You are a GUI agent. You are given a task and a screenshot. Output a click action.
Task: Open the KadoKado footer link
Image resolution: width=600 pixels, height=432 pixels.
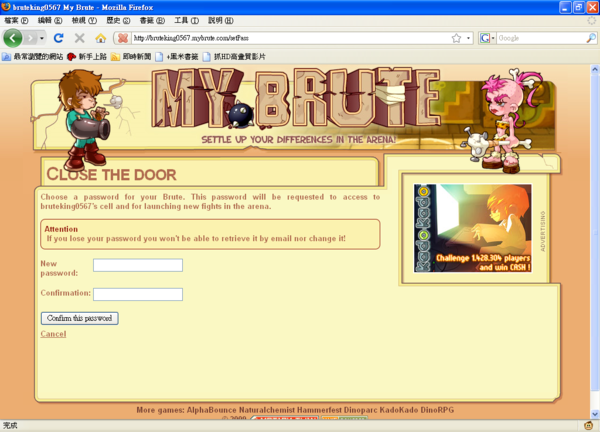(399, 410)
